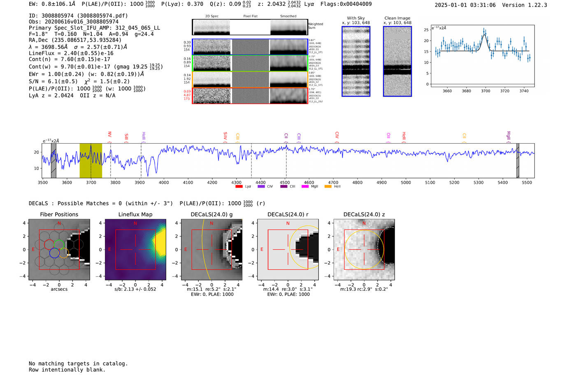Open the Lineflux Map panel

point(135,249)
